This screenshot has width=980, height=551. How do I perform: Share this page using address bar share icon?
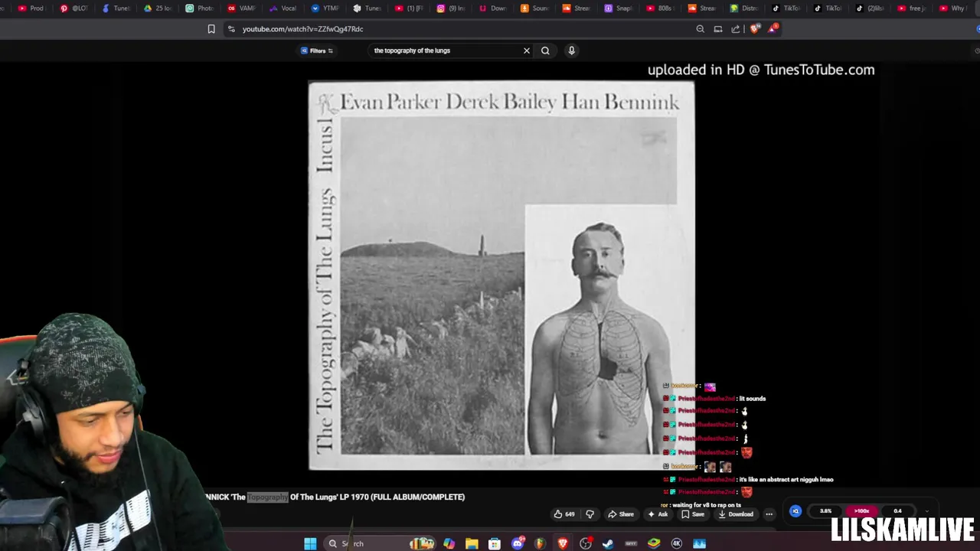[x=736, y=29]
